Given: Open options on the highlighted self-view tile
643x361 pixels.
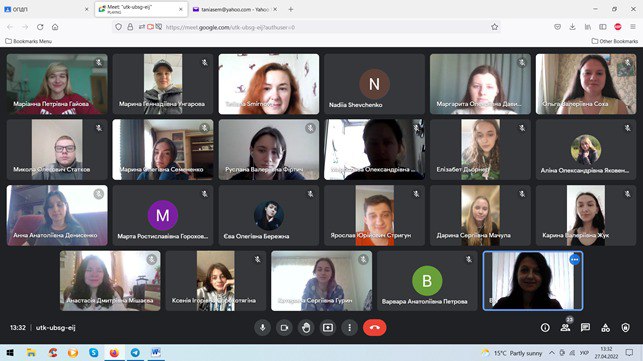Looking at the screenshot, I should [575, 260].
